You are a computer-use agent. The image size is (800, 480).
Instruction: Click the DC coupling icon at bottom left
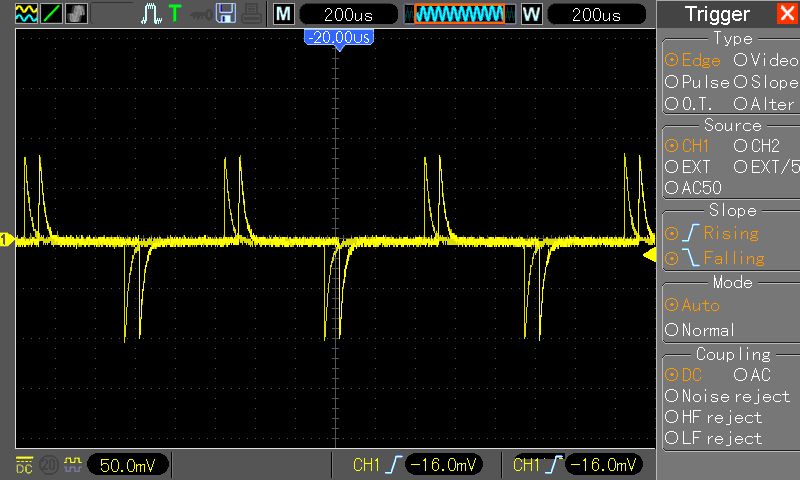(x=24, y=465)
